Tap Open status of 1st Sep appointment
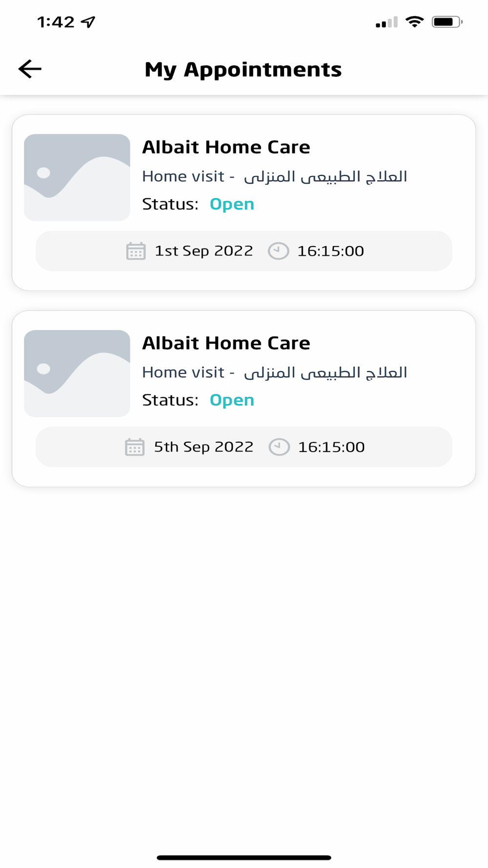Image resolution: width=488 pixels, height=868 pixels. tap(232, 204)
